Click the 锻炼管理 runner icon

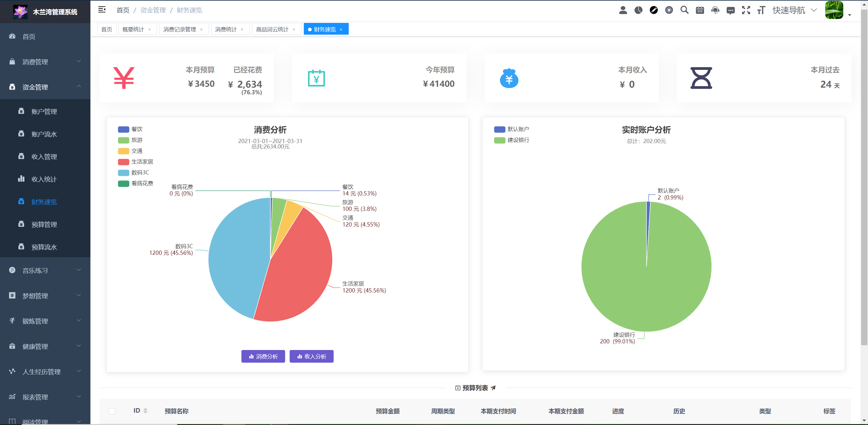pos(12,320)
